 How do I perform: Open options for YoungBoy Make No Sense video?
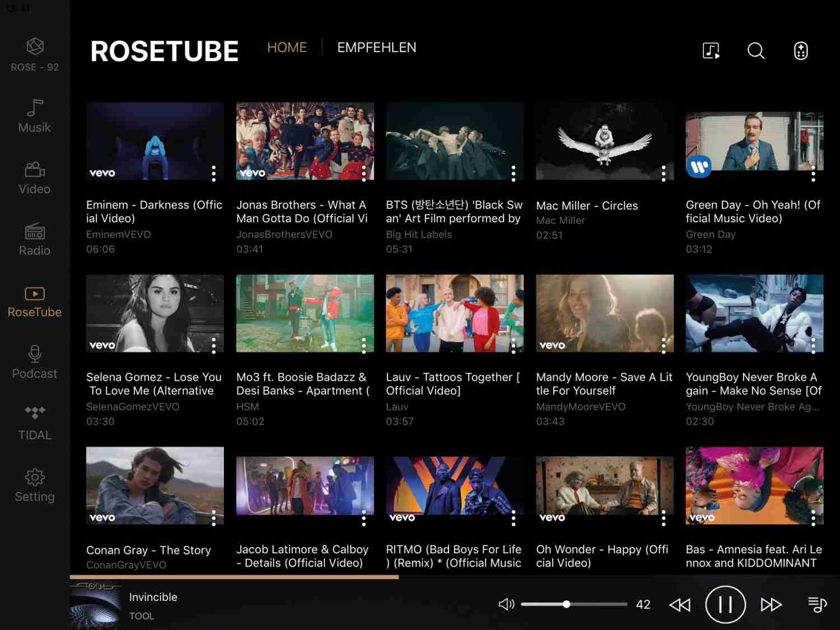(813, 346)
